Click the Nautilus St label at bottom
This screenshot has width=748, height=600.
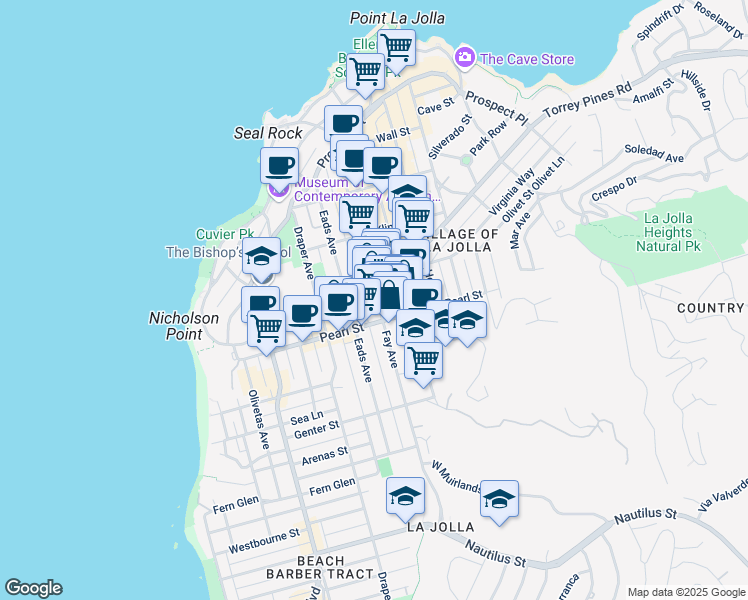tap(495, 553)
